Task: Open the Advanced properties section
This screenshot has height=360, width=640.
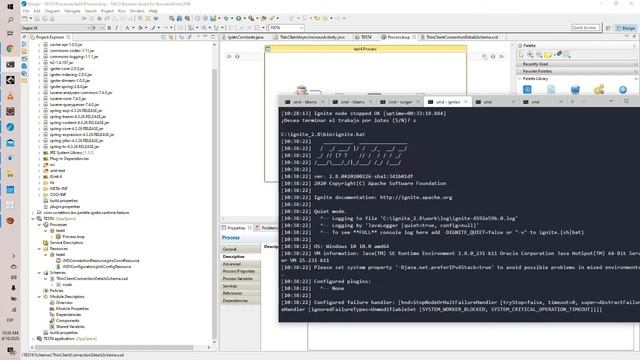Action: pos(240,264)
